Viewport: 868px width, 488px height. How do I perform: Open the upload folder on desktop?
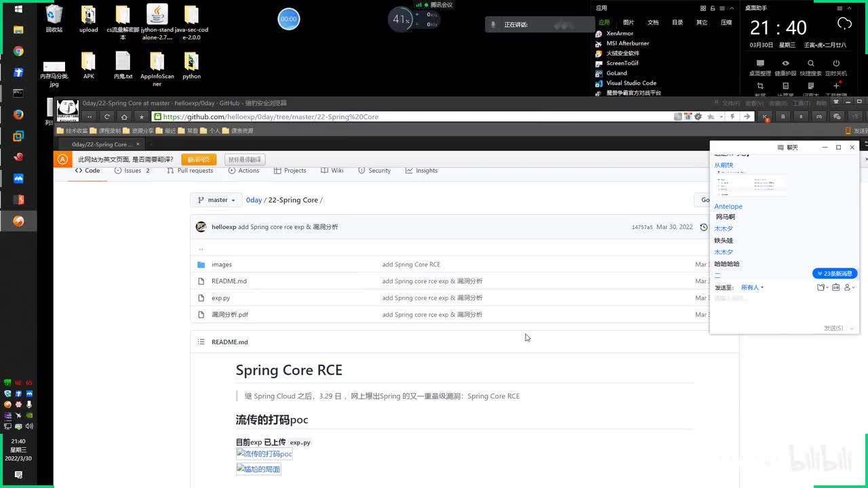[88, 18]
